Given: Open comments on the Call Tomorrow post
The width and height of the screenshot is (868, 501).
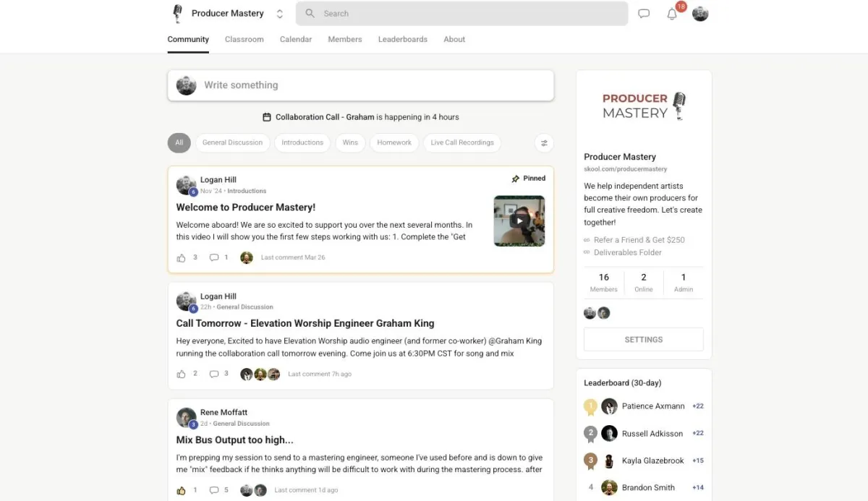Looking at the screenshot, I should coord(214,374).
